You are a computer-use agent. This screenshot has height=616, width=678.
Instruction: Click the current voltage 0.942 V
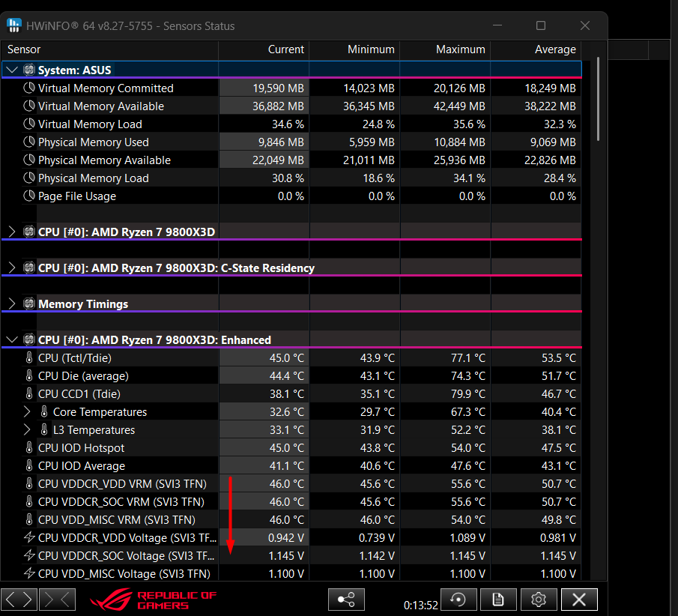(286, 538)
